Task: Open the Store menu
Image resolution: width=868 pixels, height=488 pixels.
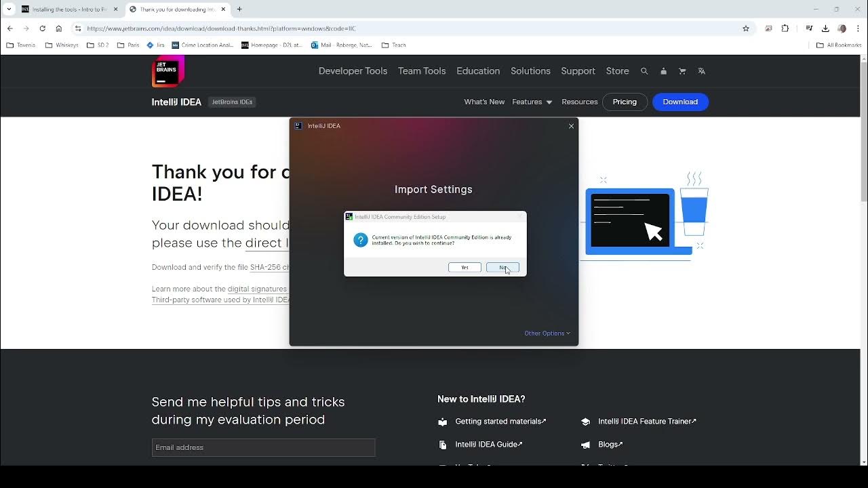Action: [617, 71]
